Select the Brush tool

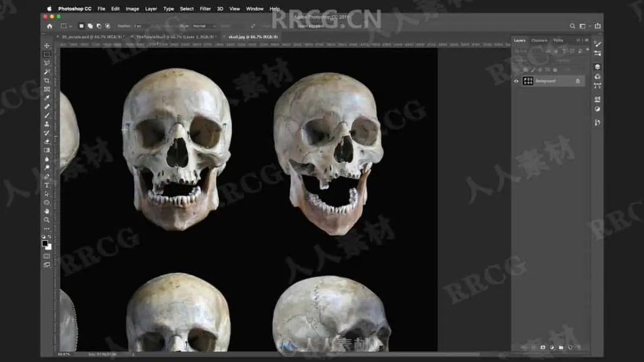pyautogui.click(x=47, y=115)
